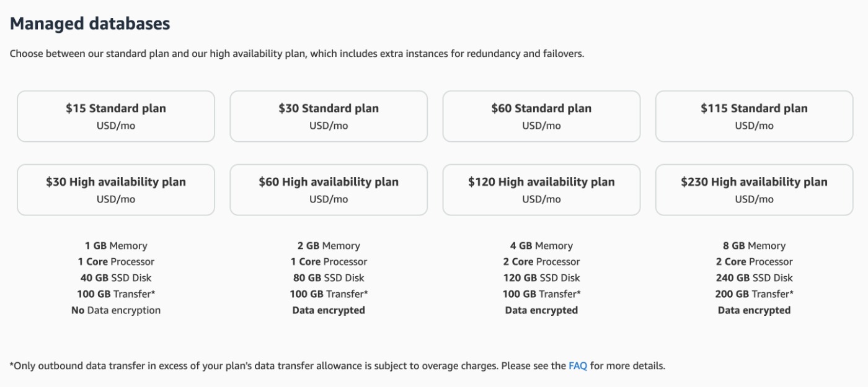Click the 1 GB Memory spec text
868x387 pixels.
[x=116, y=245]
